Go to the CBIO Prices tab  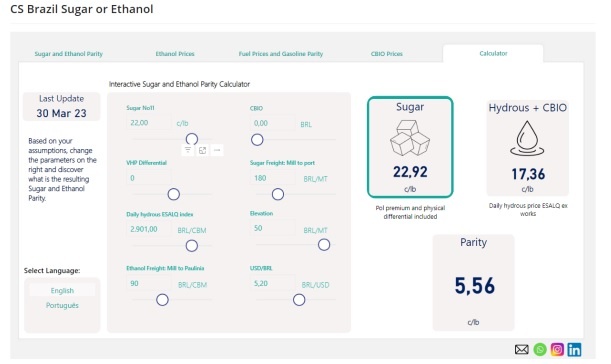(x=387, y=54)
